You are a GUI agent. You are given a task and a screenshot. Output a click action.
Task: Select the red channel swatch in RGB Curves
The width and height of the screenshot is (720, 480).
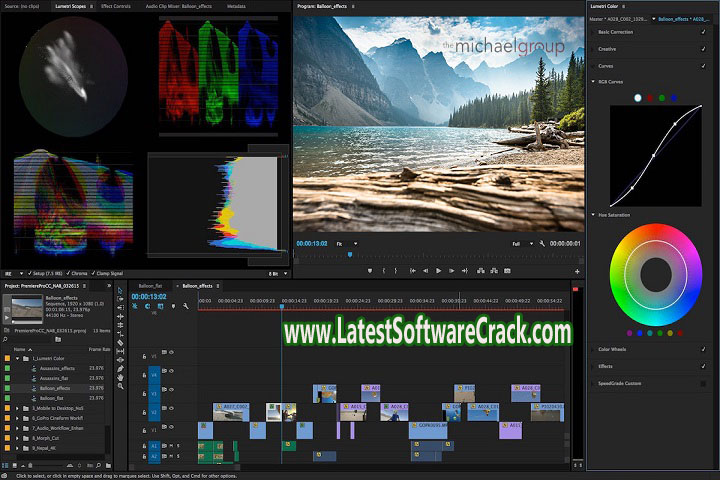pos(650,97)
